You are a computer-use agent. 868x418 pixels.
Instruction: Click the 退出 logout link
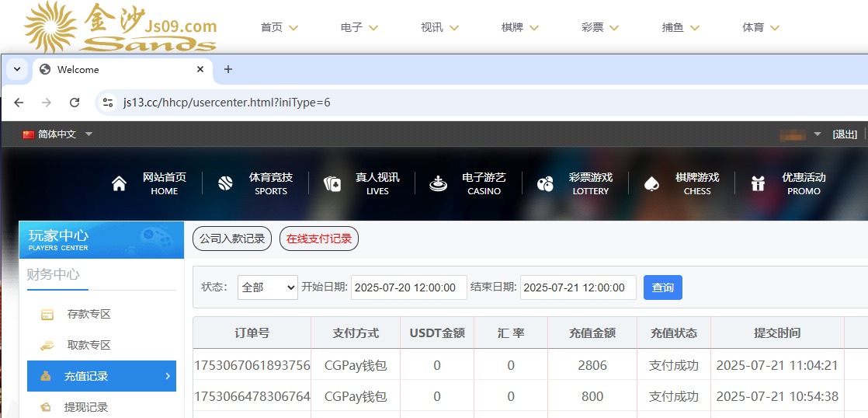pos(845,134)
